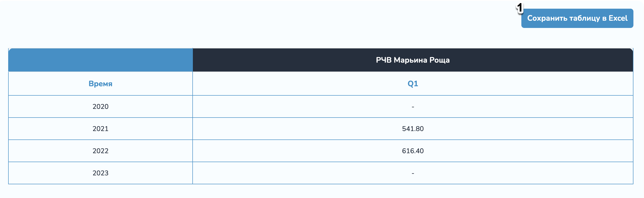644x198 pixels.
Task: Click the 541.80 value cell
Action: (412, 129)
